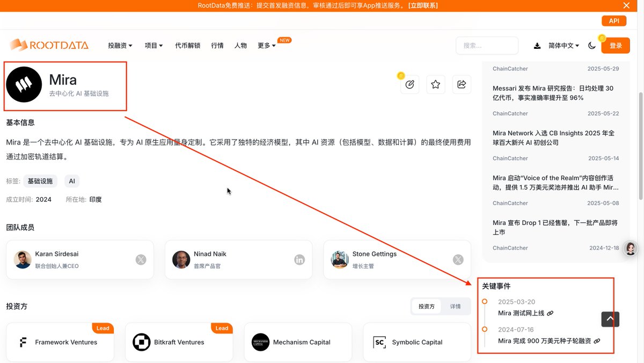Open the Mira 宣布 Drop 1 news
This screenshot has width=644, height=363.
pos(555,228)
